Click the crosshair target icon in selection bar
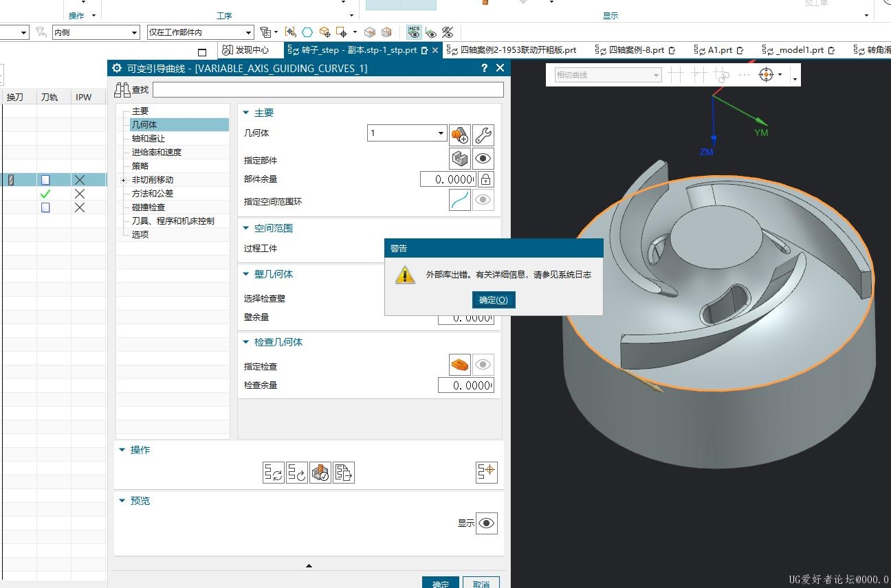The height and width of the screenshot is (588, 891). click(767, 74)
